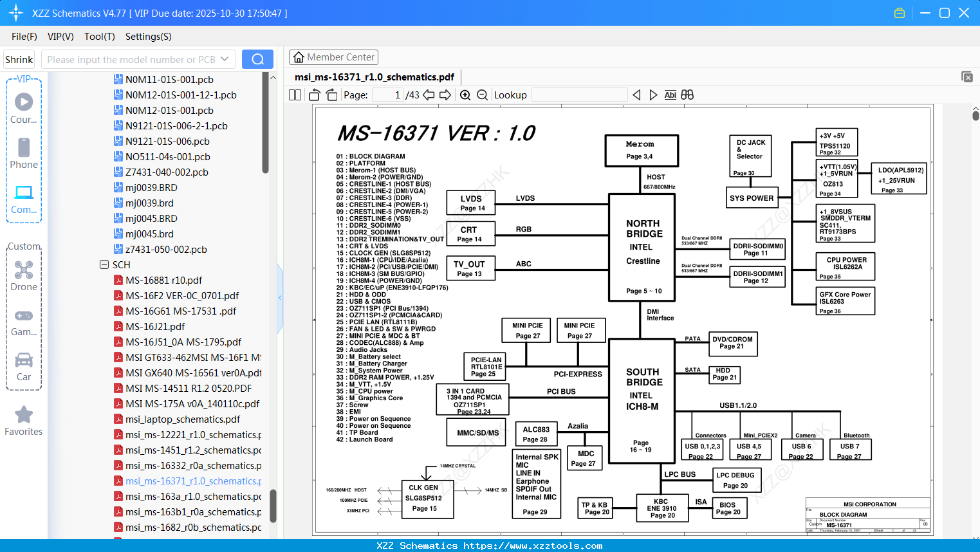
Task: Visit the xzztools.com link in footer
Action: (x=533, y=546)
